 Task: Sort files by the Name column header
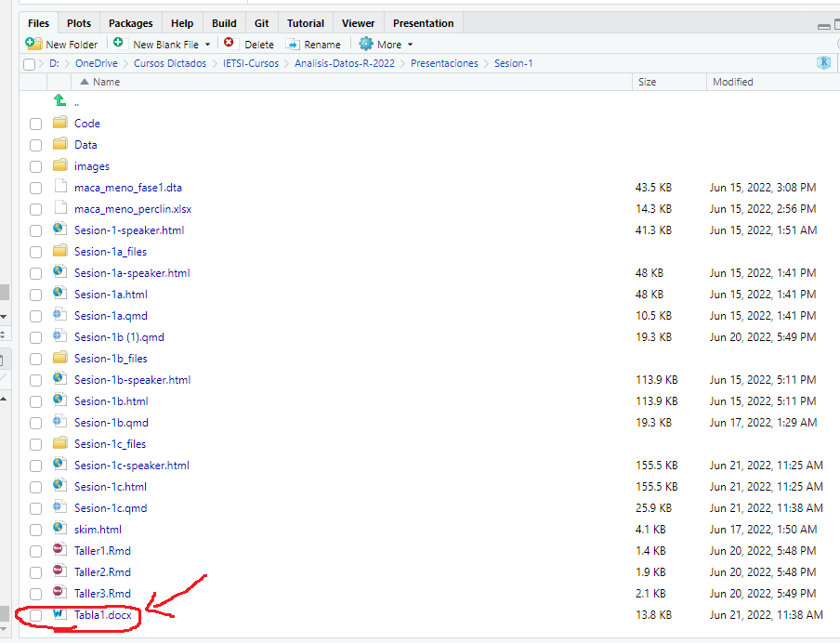coord(106,82)
